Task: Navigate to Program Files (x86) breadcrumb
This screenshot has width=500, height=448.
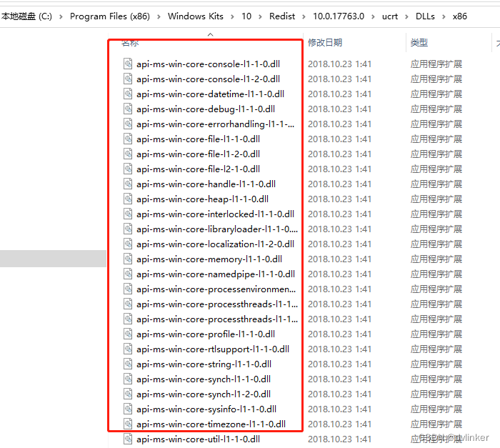Action: pos(110,16)
